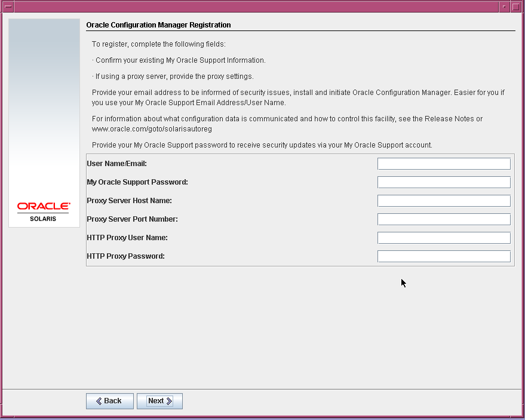Select the Proxy Server Host Name field
The width and height of the screenshot is (525, 420).
click(x=444, y=201)
